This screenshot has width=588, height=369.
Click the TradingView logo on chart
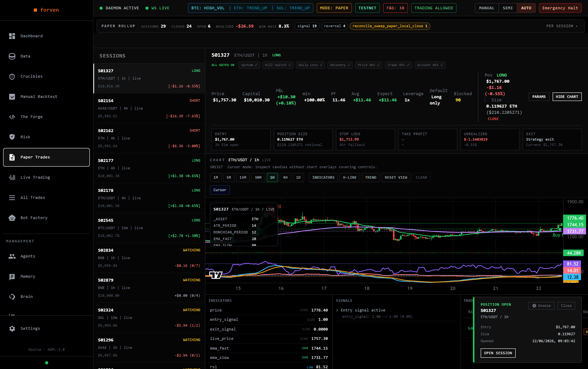point(216,275)
